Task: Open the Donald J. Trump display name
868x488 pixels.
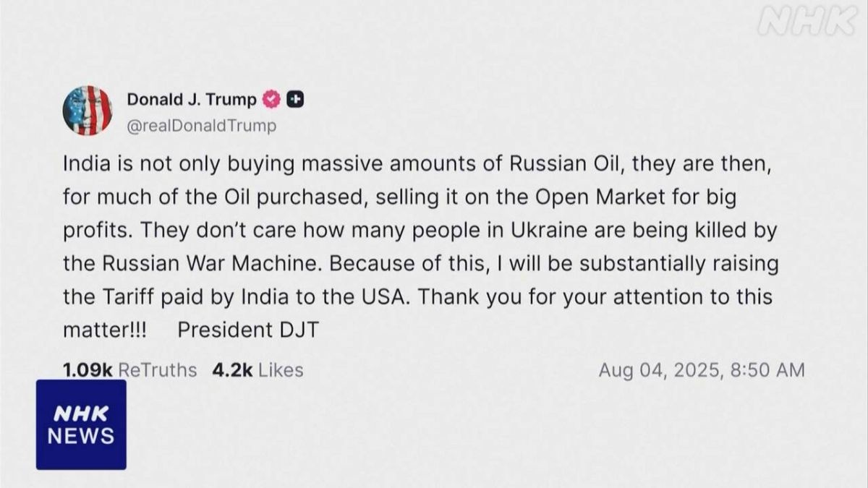Action: tap(192, 99)
